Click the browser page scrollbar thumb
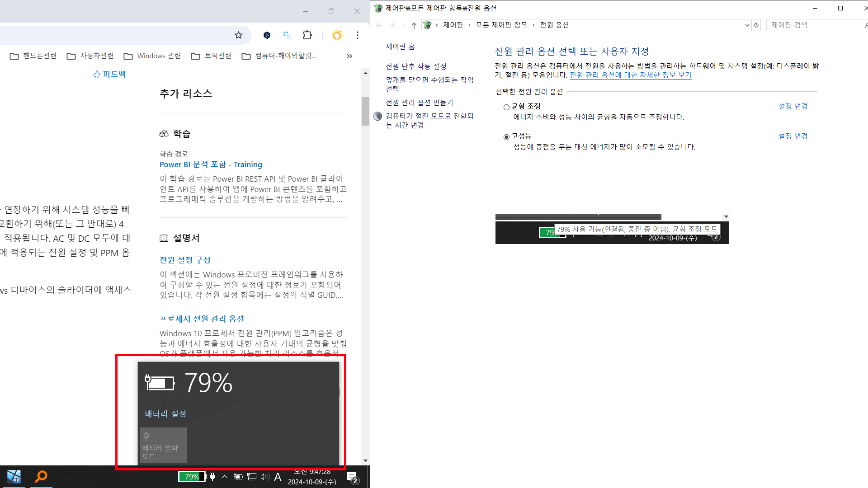 [365, 111]
